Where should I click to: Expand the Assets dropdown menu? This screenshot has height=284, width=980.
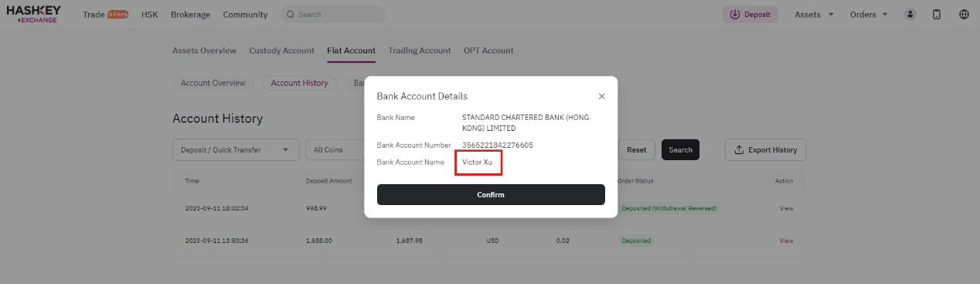click(x=814, y=15)
